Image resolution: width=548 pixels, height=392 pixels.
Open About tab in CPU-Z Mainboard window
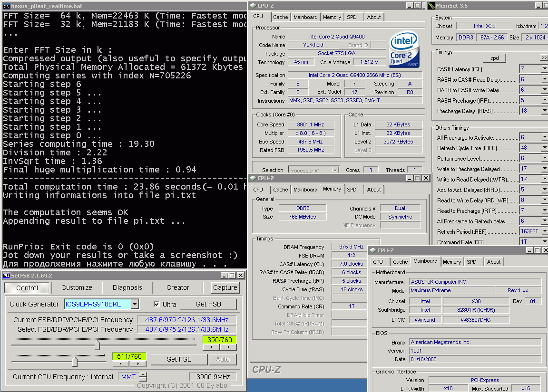pyautogui.click(x=493, y=262)
